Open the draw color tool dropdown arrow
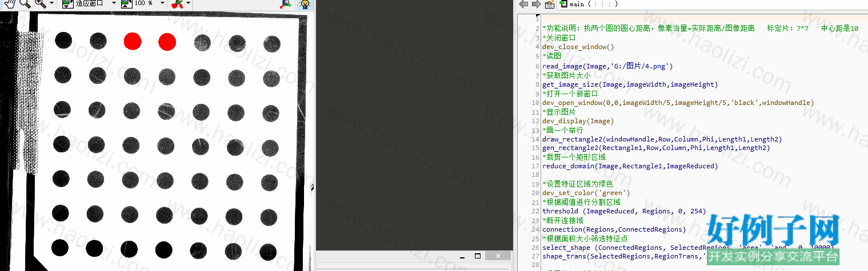 [189, 3]
